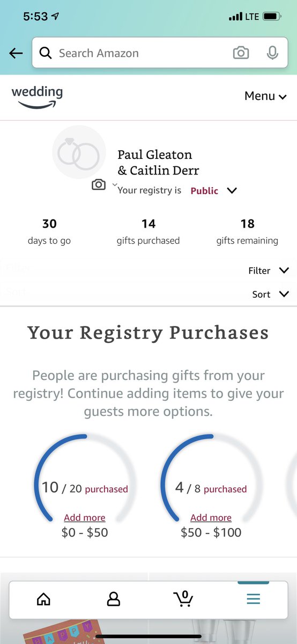Click Add more under $0 - $50

click(85, 517)
